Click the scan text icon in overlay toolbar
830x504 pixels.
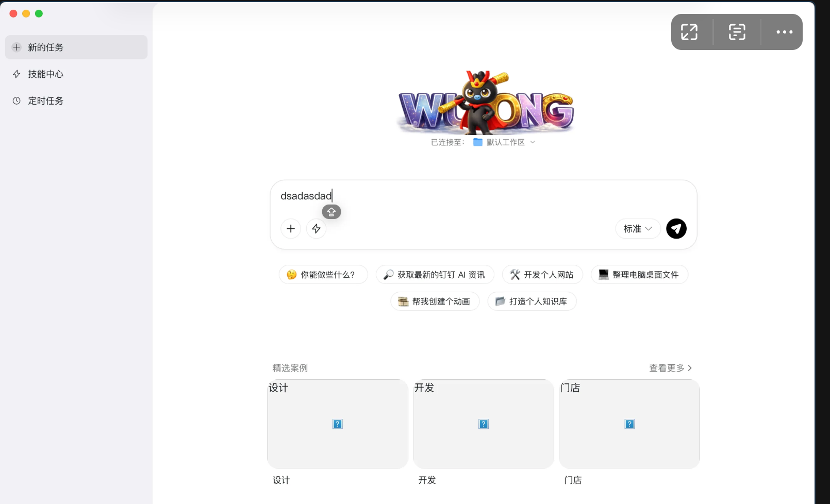737,32
